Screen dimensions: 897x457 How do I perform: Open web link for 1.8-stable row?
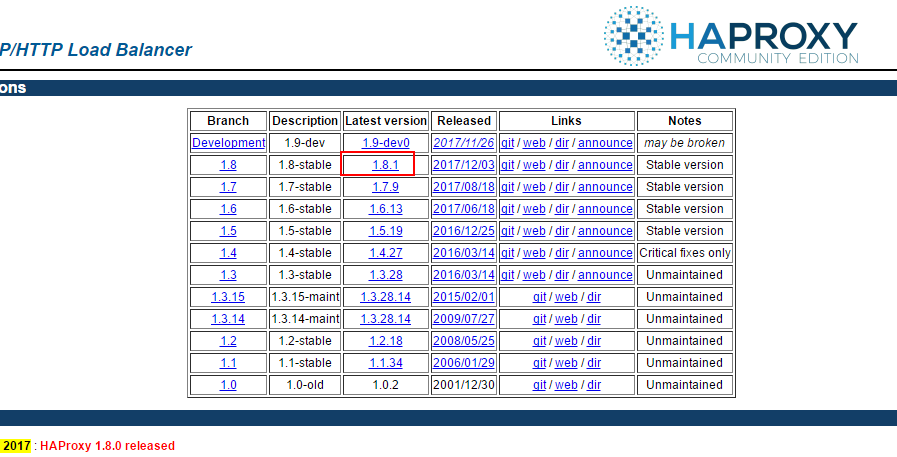(534, 165)
